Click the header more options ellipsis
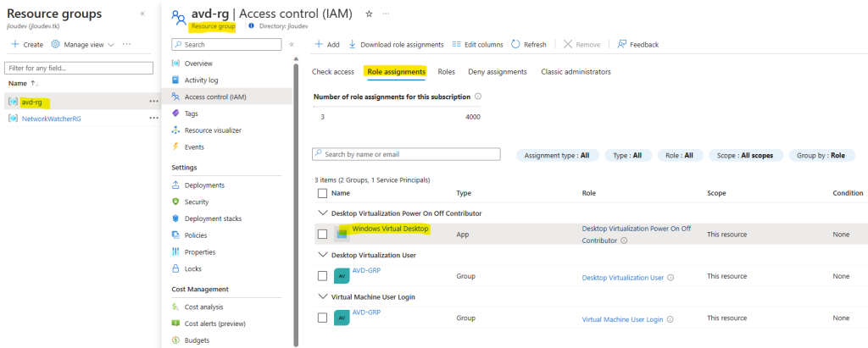This screenshot has width=868, height=348. pyautogui.click(x=386, y=14)
